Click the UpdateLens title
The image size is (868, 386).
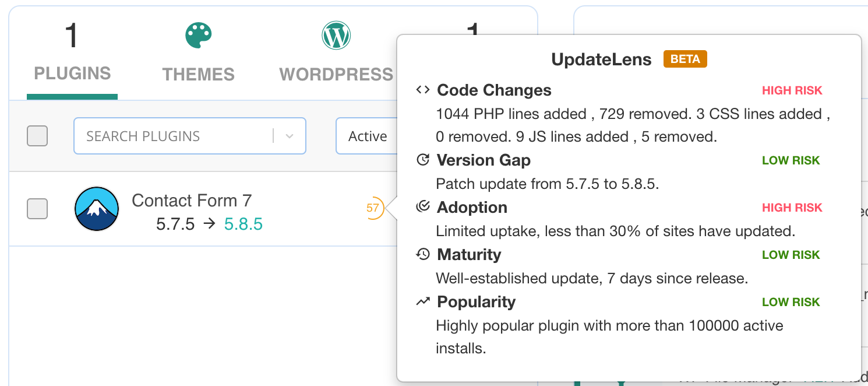coord(601,59)
